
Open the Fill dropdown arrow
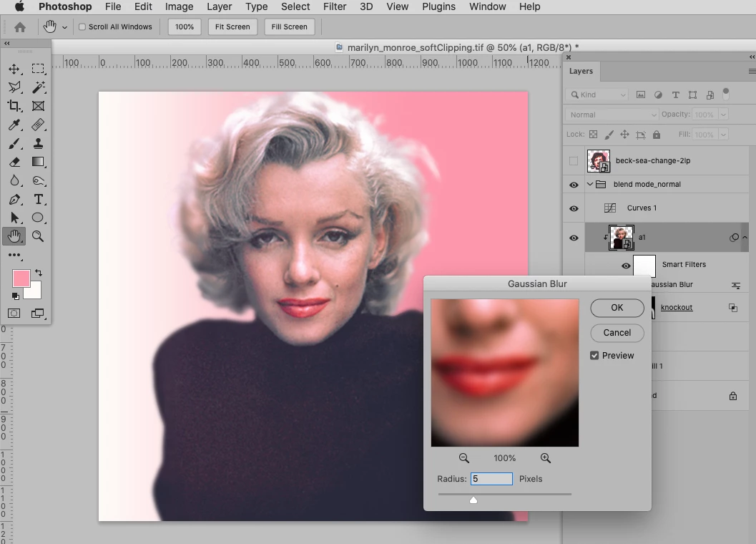(722, 135)
